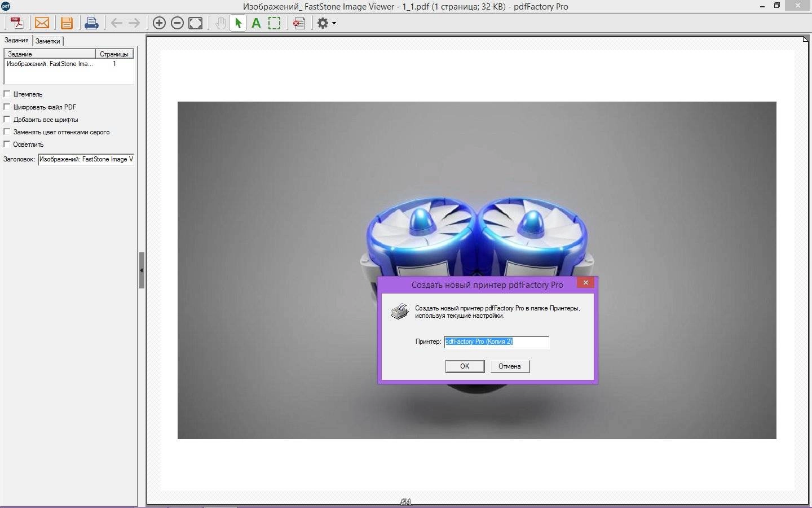Click the pdfFactory app icon in title bar
The width and height of the screenshot is (812, 508).
pos(6,6)
